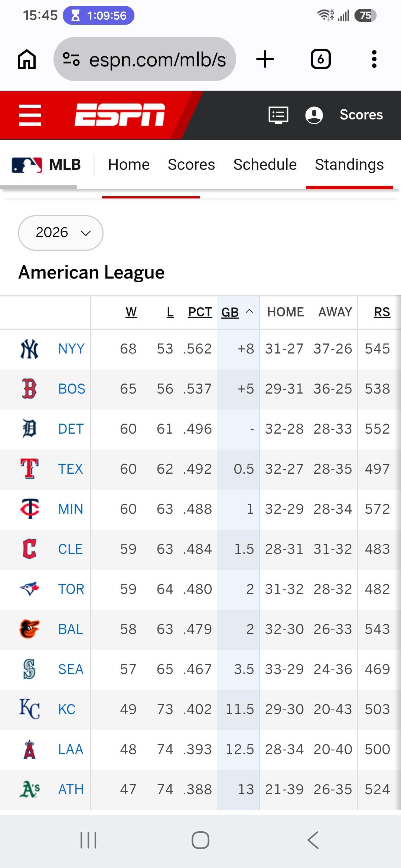Viewport: 401px width, 868px height.
Task: Tap the ESPN logo
Action: (x=120, y=115)
